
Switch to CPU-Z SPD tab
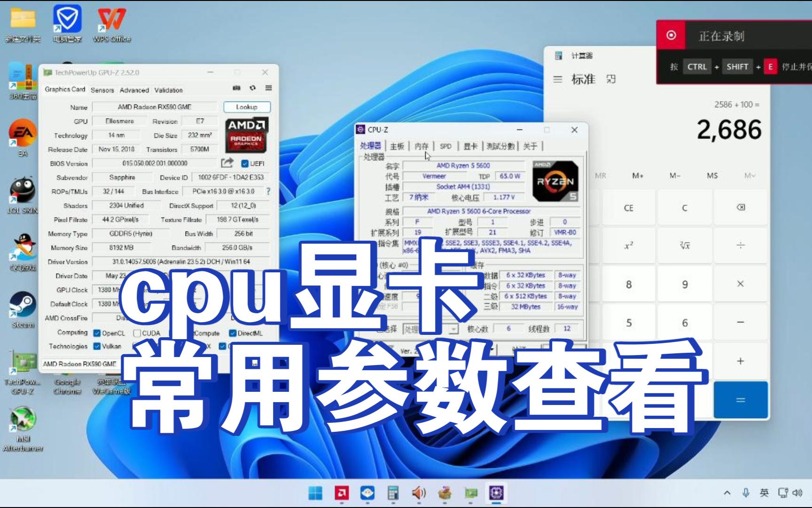(445, 146)
